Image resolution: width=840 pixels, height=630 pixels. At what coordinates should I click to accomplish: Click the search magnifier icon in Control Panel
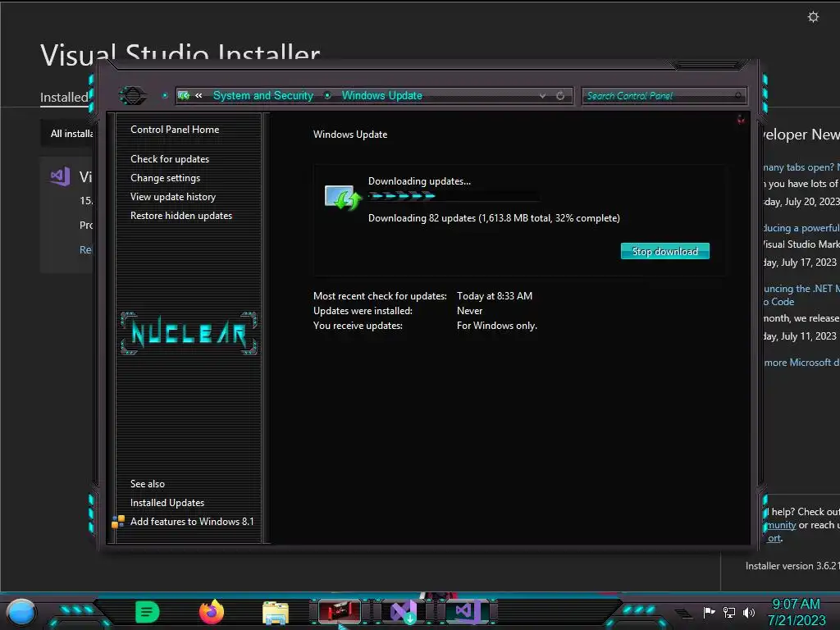click(738, 96)
